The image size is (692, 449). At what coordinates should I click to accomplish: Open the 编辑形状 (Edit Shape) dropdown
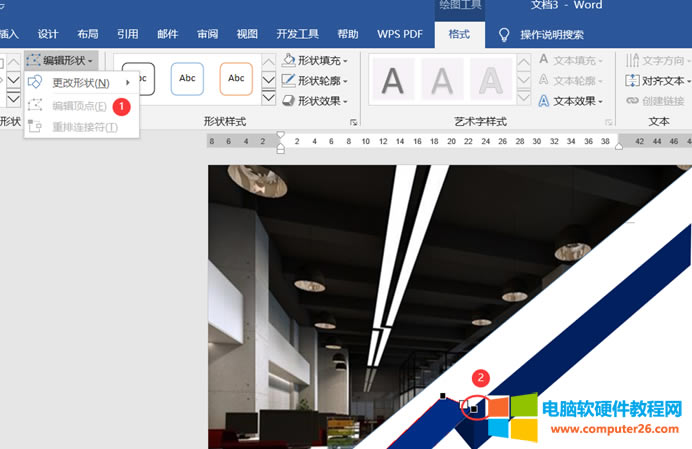62,61
